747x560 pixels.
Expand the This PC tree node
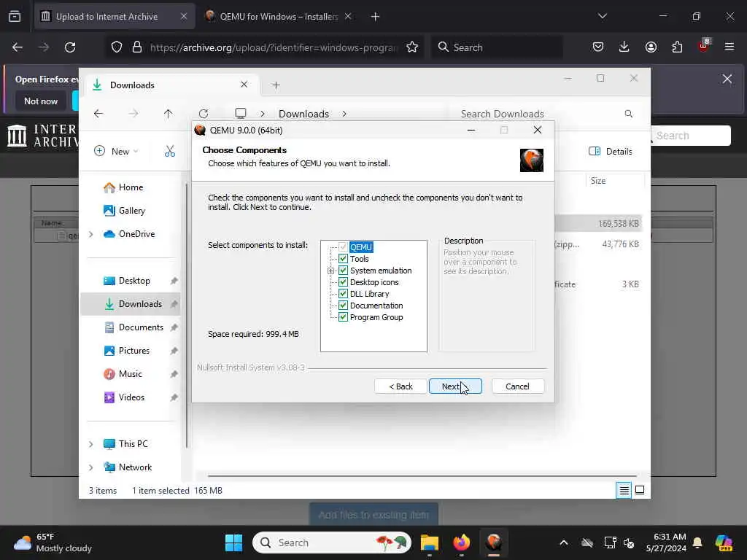pyautogui.click(x=91, y=444)
